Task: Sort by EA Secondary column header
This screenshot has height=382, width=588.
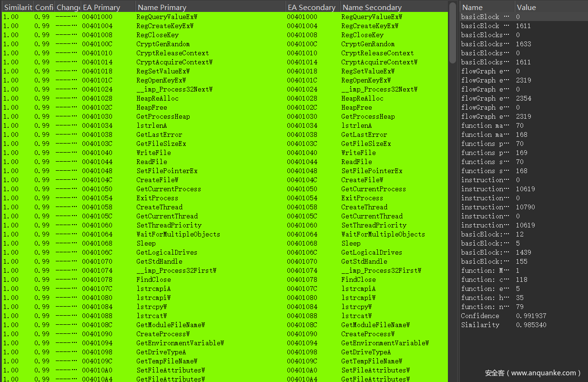Action: [313, 7]
